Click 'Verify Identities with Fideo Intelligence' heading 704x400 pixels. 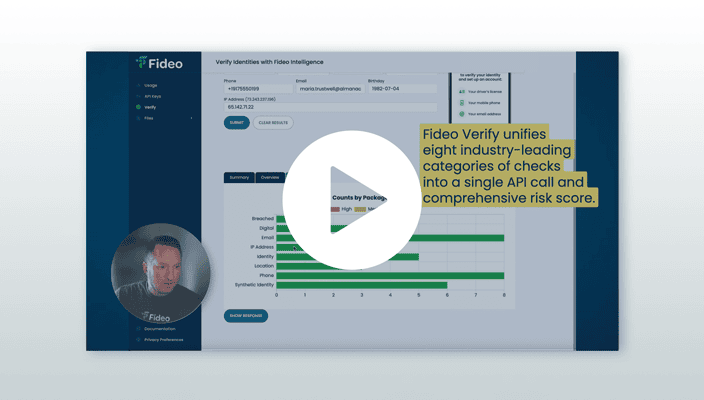click(x=269, y=62)
